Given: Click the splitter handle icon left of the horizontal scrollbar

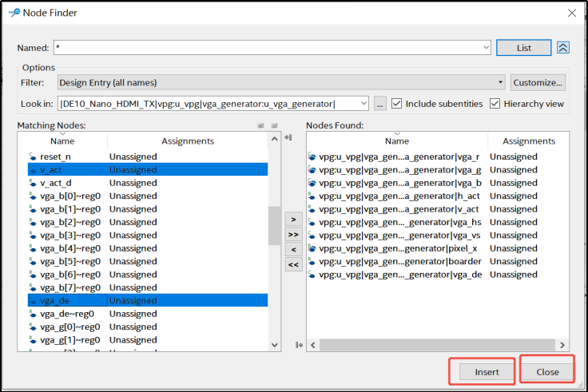Looking at the screenshot, I should tap(299, 345).
